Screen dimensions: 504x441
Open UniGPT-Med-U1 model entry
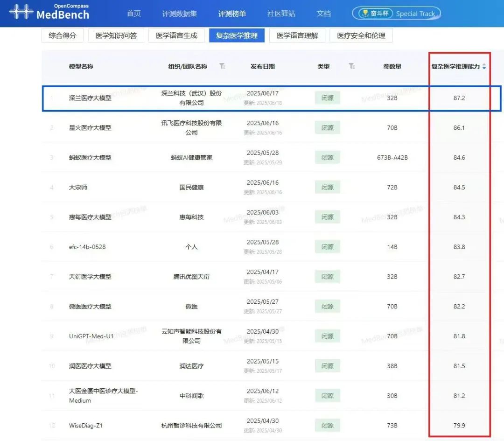tap(91, 336)
